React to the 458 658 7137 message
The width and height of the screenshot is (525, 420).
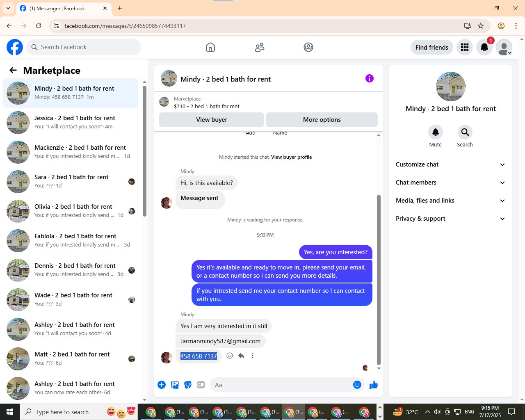point(230,356)
